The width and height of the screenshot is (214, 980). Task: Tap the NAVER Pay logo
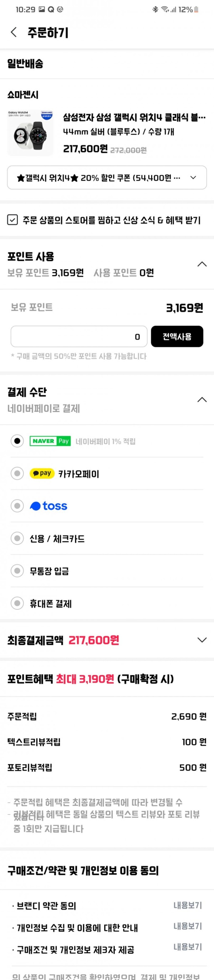pos(50,441)
